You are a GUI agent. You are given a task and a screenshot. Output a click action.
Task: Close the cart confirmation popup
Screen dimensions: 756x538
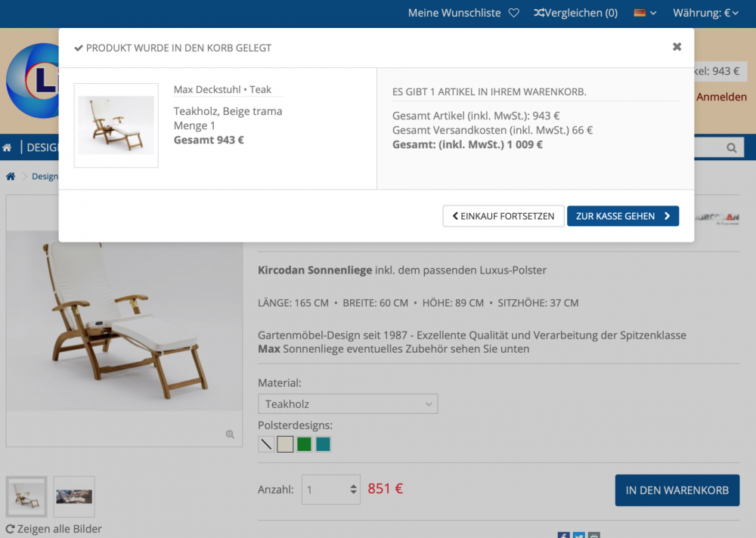point(677,47)
